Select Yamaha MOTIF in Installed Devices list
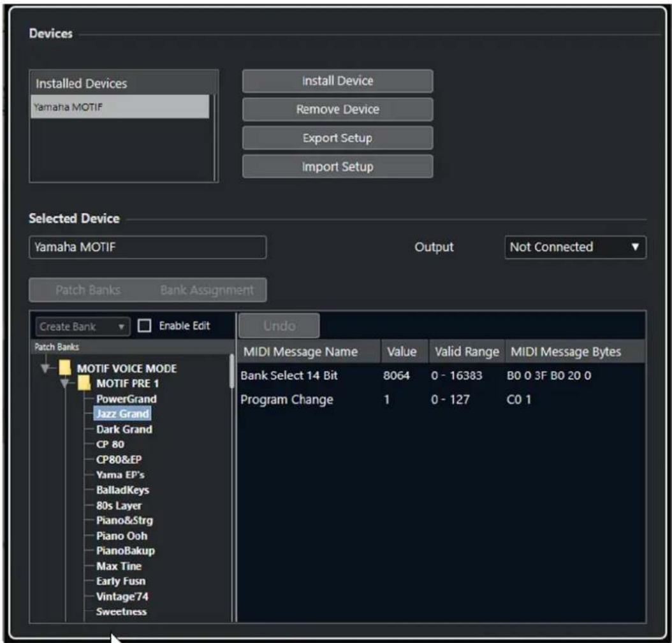672x643 pixels. pyautogui.click(x=120, y=106)
